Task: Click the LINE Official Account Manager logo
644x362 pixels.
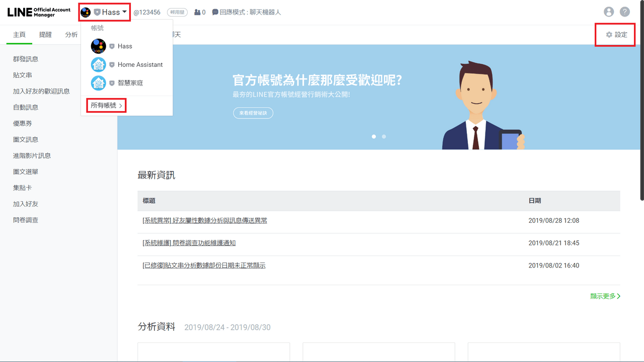Action: pyautogui.click(x=38, y=12)
